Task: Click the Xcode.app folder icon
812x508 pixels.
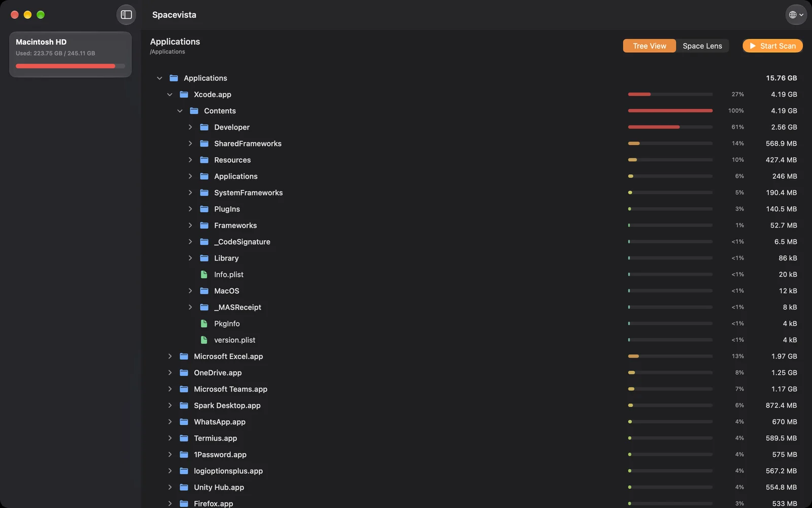Action: tap(184, 94)
